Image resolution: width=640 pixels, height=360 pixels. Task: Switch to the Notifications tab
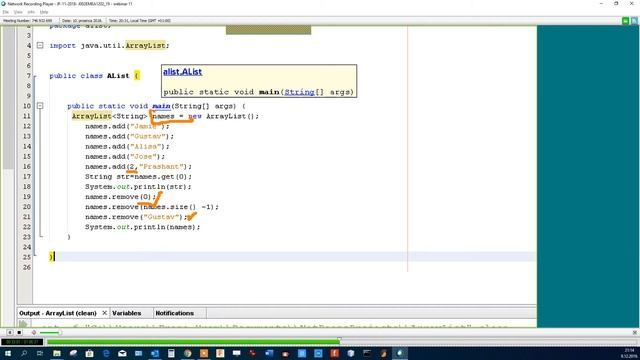click(x=174, y=313)
